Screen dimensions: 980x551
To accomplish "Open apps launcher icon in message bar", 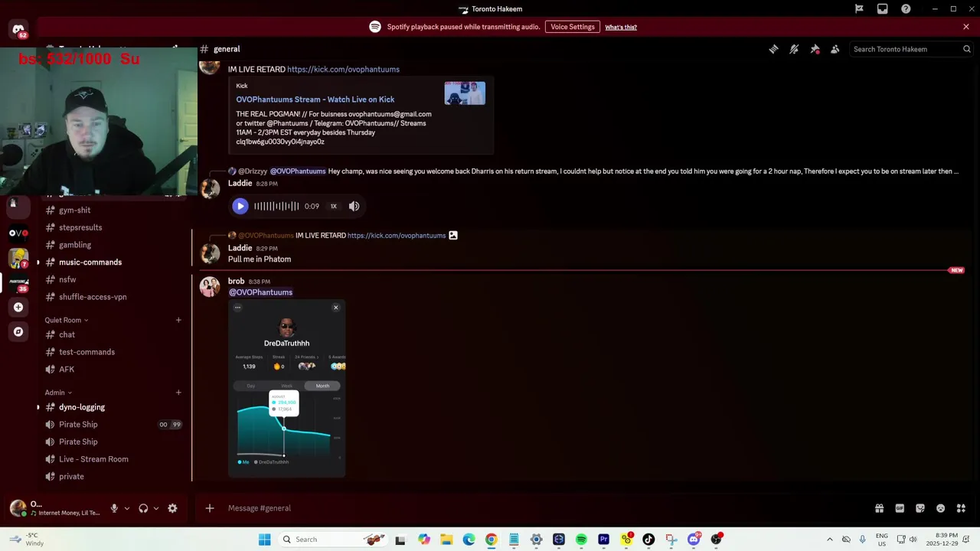I will click(961, 508).
